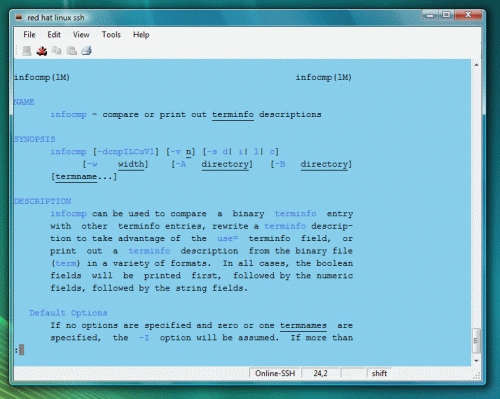Maximize the red hat linux ssh window
Screen dimensions: 500x399
tap(446, 15)
